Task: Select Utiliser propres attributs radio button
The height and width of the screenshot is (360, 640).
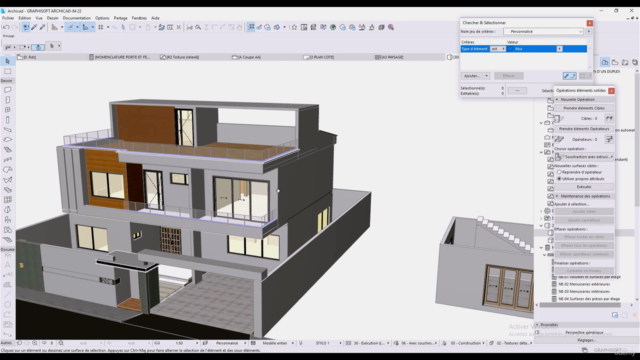Action: pos(559,179)
